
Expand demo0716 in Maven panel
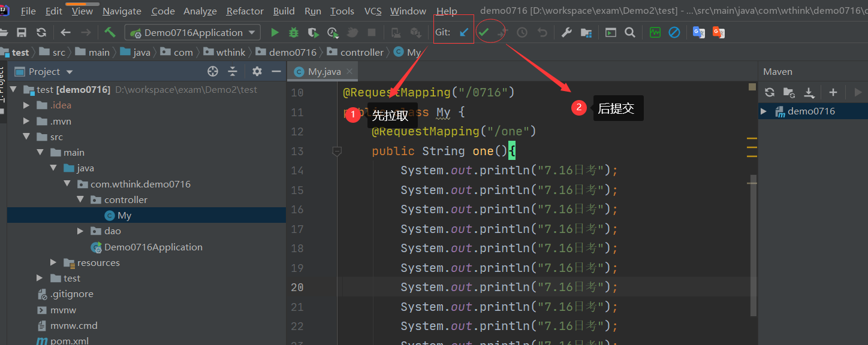click(764, 111)
